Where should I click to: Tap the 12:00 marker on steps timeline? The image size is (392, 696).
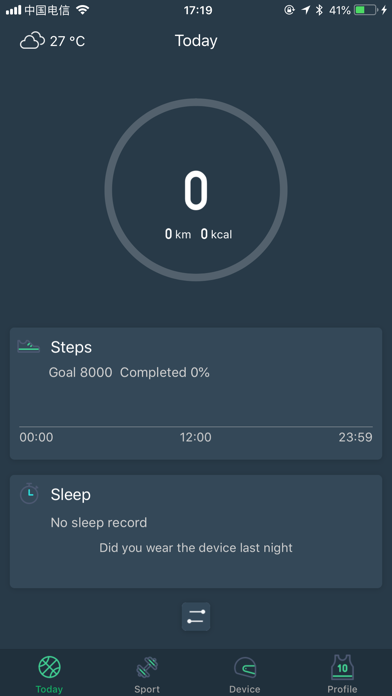click(x=195, y=438)
